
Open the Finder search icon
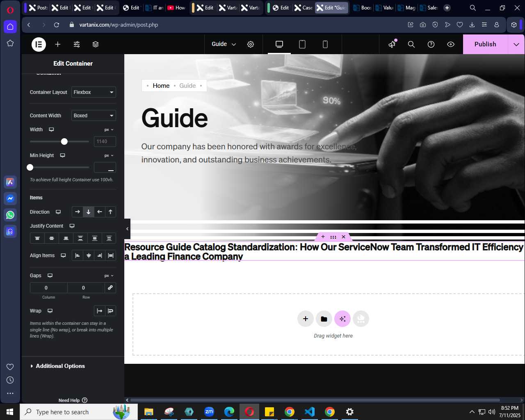click(x=411, y=44)
